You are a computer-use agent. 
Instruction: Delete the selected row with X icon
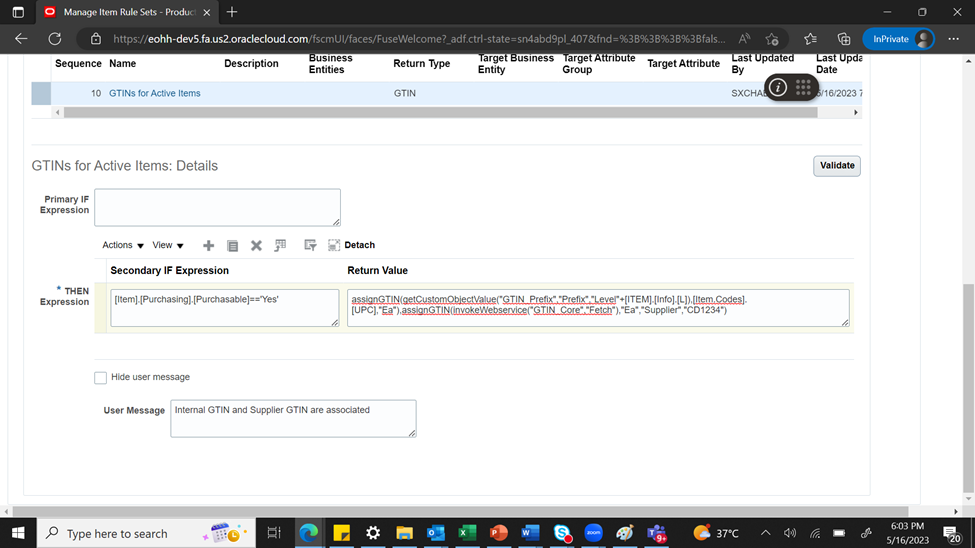(256, 246)
